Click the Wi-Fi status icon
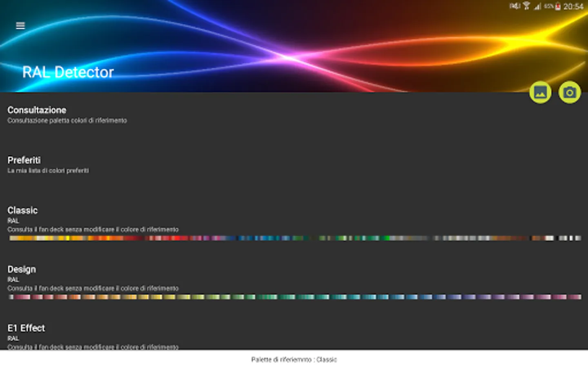The width and height of the screenshot is (588, 368). tap(526, 6)
